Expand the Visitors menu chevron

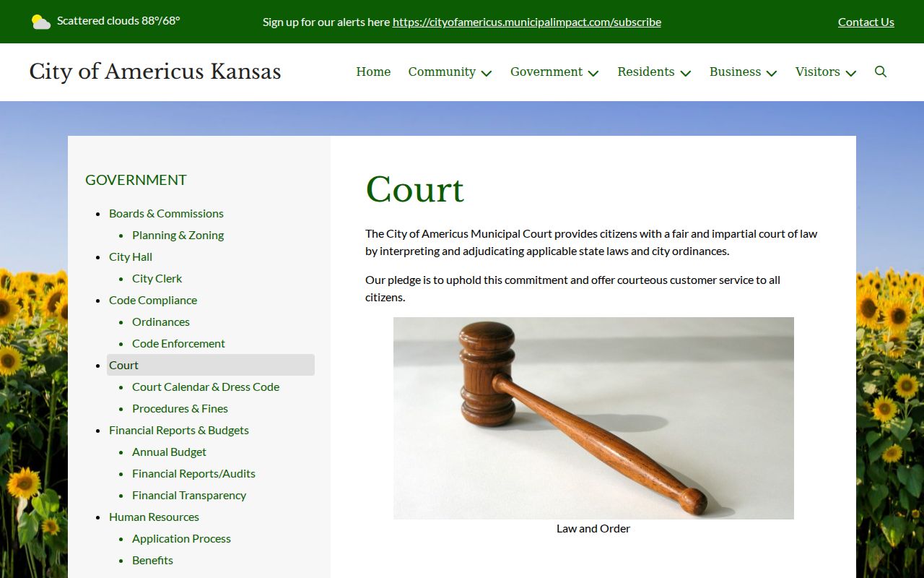pyautogui.click(x=851, y=73)
